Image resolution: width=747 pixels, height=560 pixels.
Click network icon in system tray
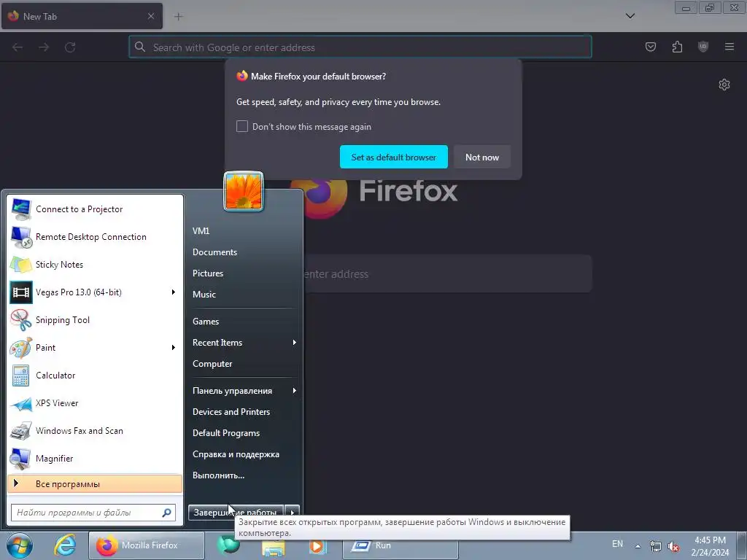pos(656,546)
